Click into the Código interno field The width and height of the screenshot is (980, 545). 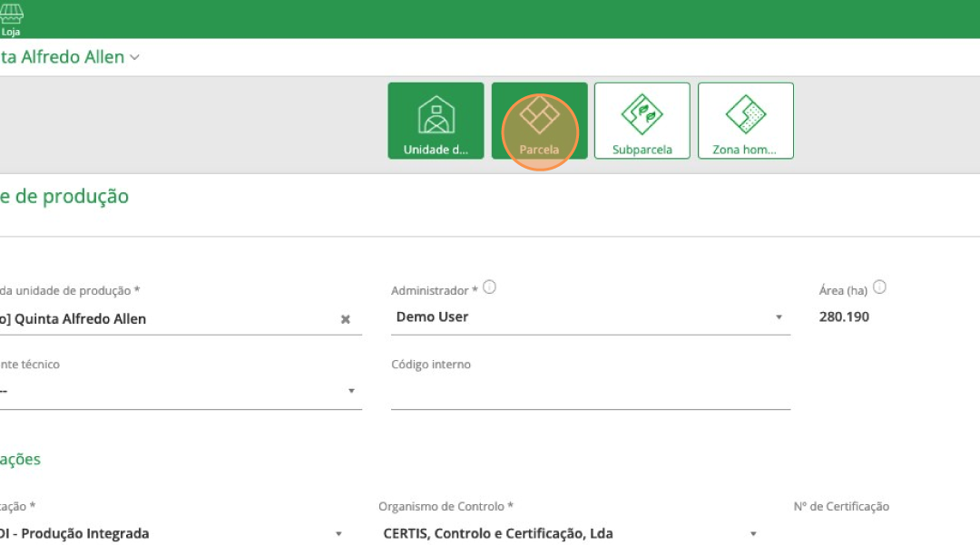coord(590,393)
